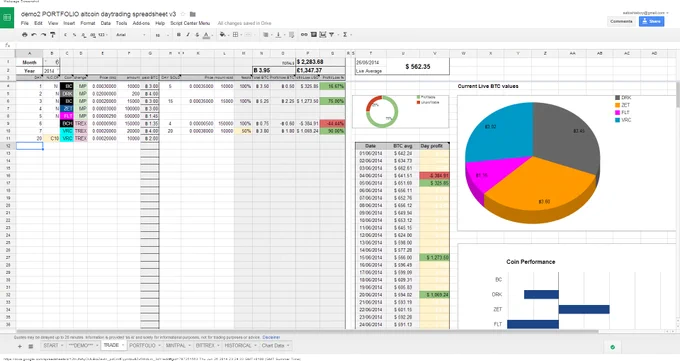Click the gray DRK legend swatch
Image resolution: width=680 pixels, height=361 pixels.
coord(618,98)
